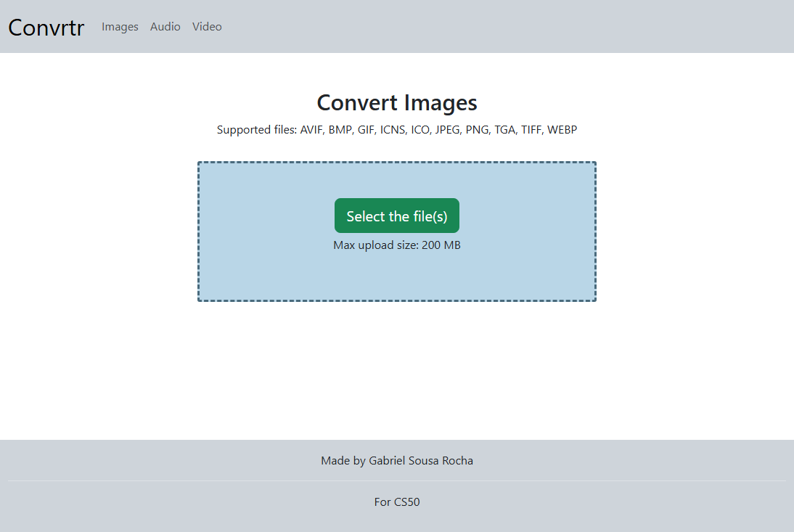Click the For CS50 footer text
The image size is (794, 532).
click(x=397, y=502)
